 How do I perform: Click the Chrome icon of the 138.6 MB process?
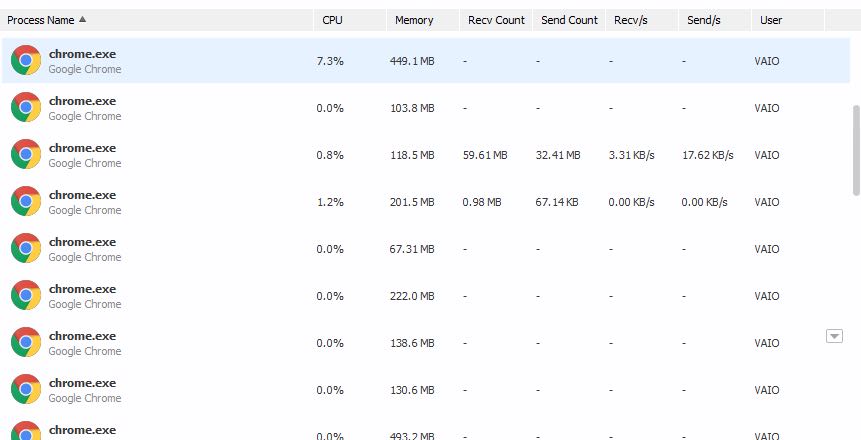pos(26,342)
